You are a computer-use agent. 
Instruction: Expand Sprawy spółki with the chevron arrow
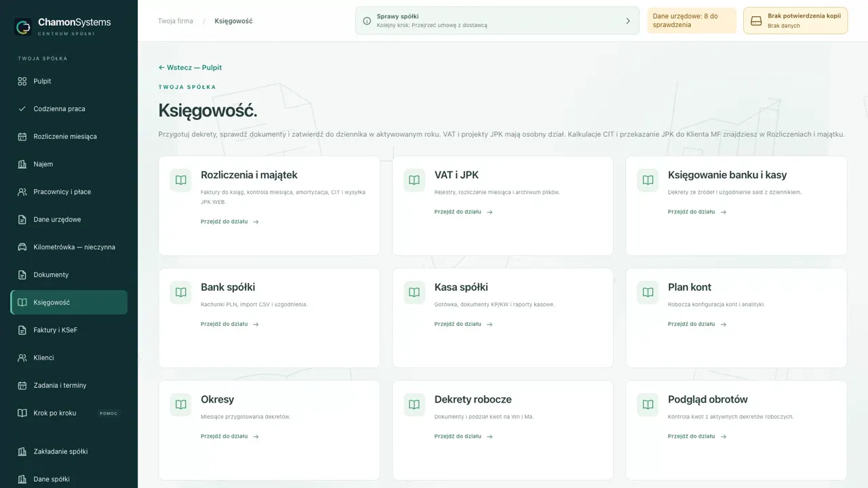pyautogui.click(x=628, y=21)
